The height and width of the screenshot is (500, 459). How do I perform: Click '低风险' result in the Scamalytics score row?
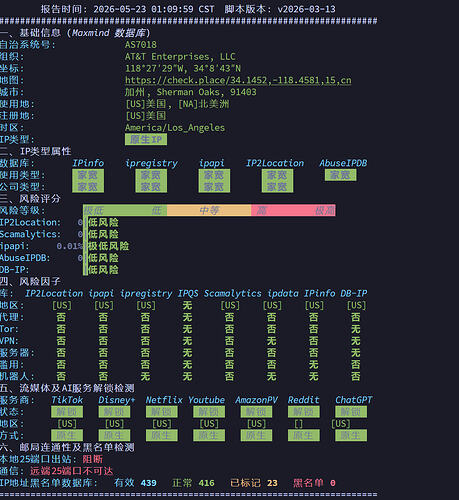coord(103,234)
